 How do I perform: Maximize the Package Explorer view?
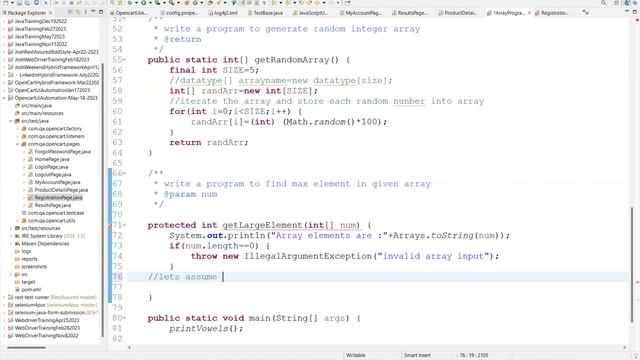[x=101, y=12]
